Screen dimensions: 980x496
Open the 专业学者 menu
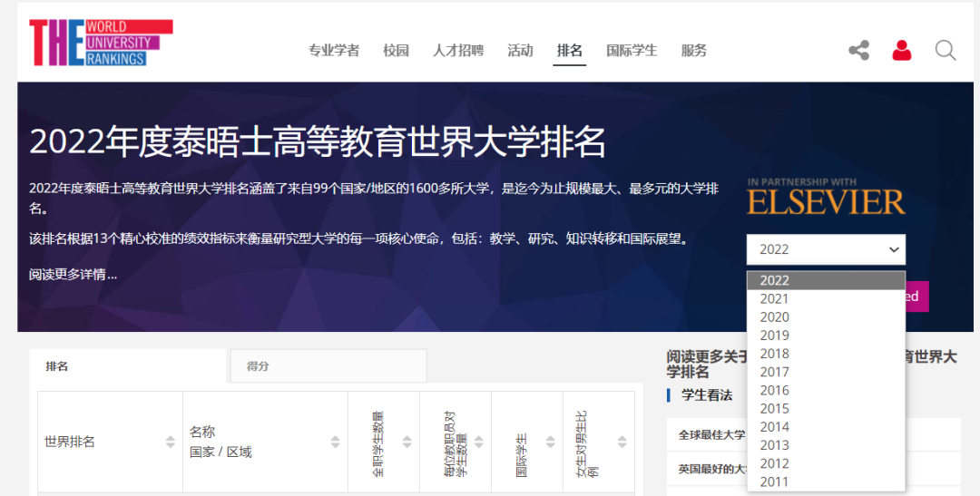[334, 51]
